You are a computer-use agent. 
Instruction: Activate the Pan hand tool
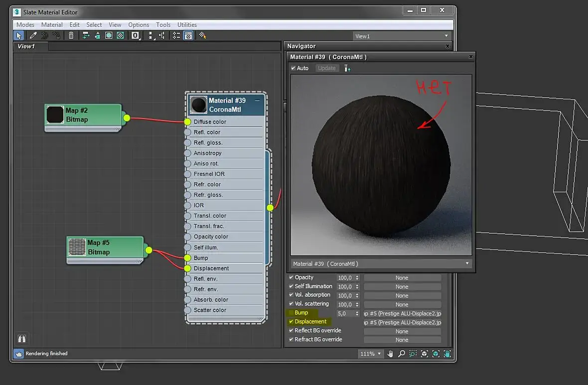tap(390, 354)
